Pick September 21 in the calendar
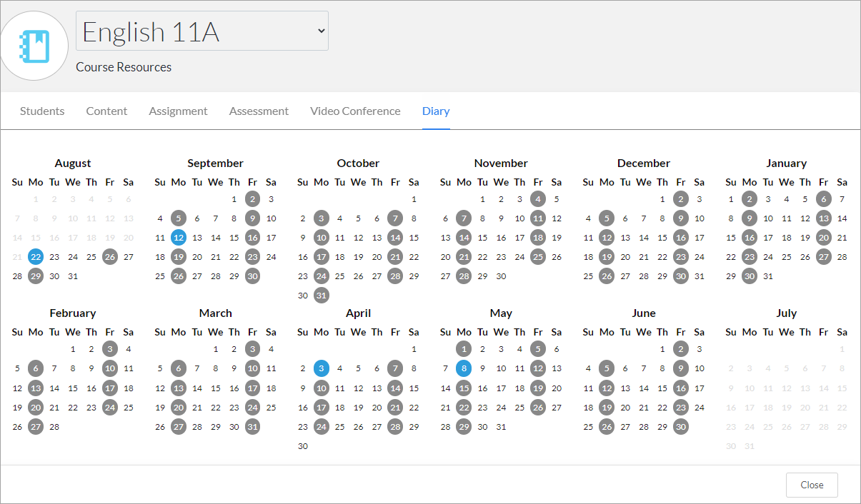 click(216, 257)
